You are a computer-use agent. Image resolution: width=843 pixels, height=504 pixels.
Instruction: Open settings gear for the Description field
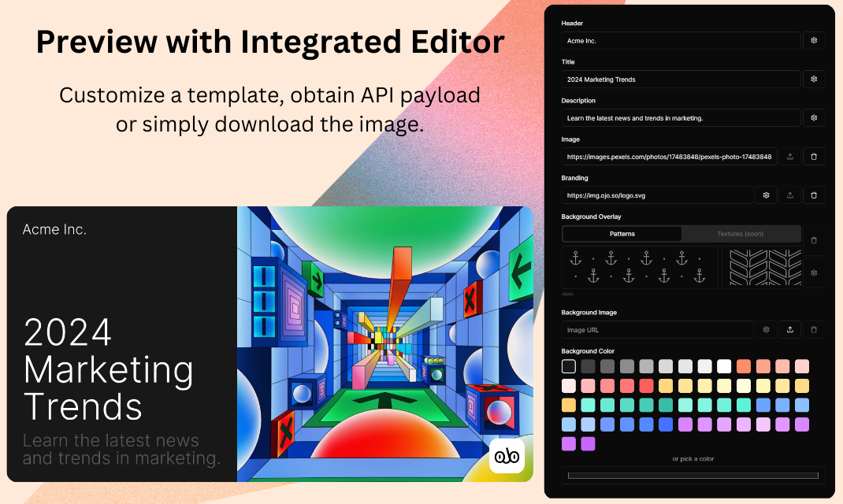tap(813, 118)
